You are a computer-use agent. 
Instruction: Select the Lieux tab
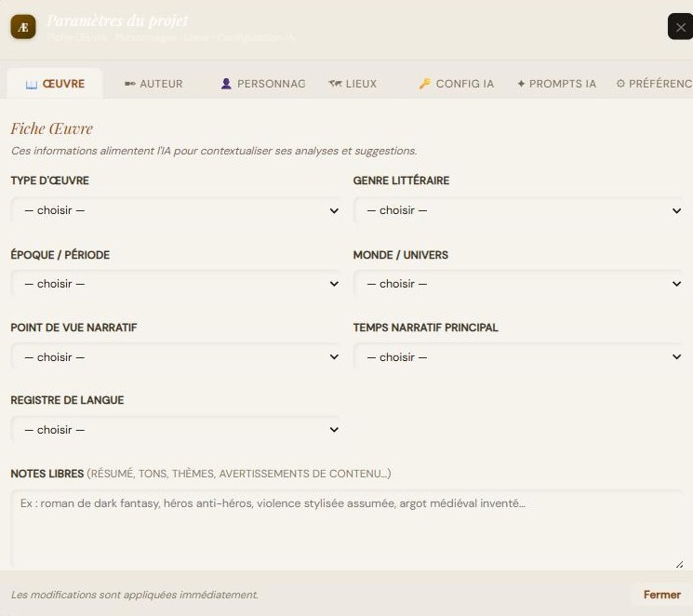pos(353,84)
